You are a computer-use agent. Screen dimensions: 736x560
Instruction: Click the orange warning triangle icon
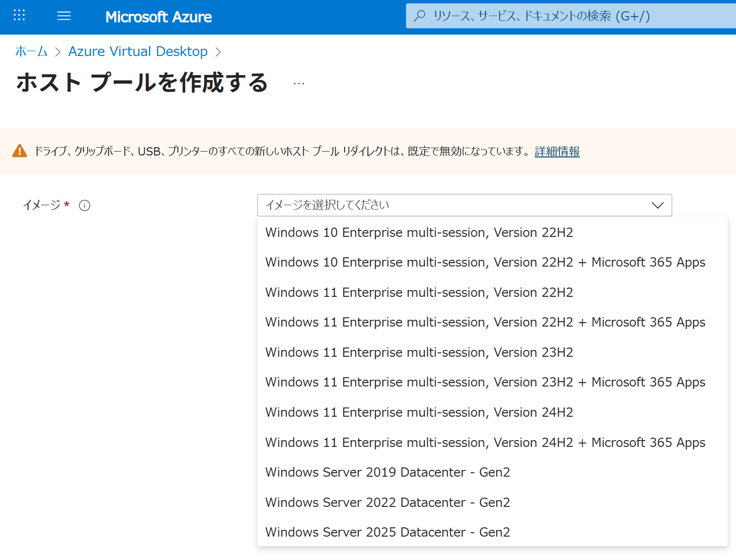pyautogui.click(x=19, y=151)
